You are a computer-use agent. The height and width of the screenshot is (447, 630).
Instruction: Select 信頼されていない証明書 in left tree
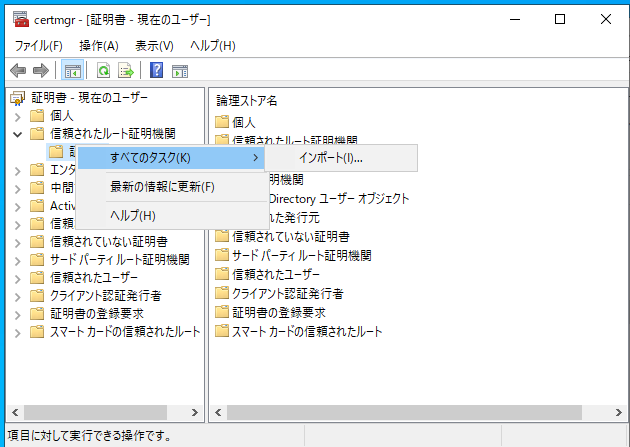(108, 241)
